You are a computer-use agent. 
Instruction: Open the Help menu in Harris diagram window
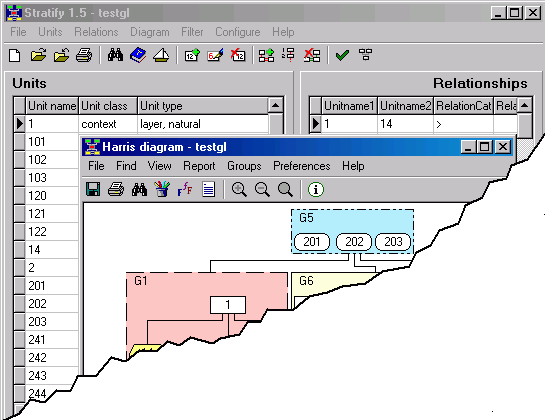[353, 167]
